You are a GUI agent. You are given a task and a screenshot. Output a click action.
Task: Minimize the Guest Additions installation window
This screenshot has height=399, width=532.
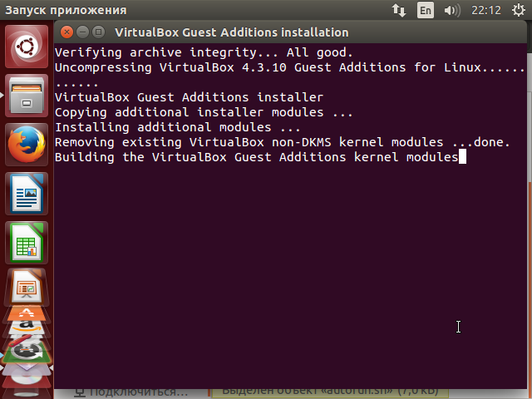tap(82, 32)
